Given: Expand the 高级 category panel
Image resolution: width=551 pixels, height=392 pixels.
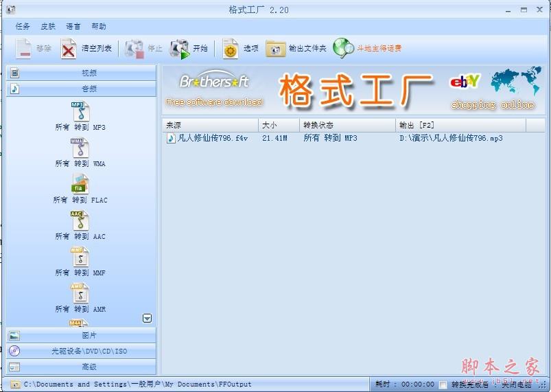Looking at the screenshot, I should pyautogui.click(x=81, y=367).
